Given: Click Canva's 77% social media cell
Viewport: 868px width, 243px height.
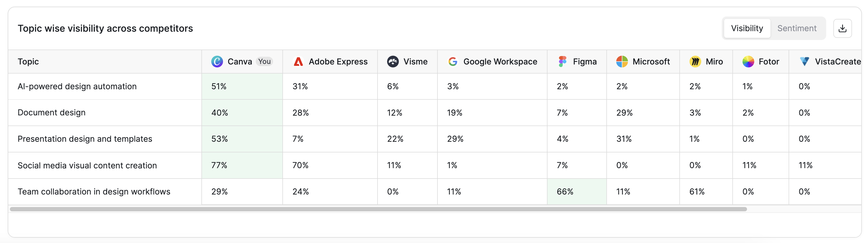Looking at the screenshot, I should [242, 165].
